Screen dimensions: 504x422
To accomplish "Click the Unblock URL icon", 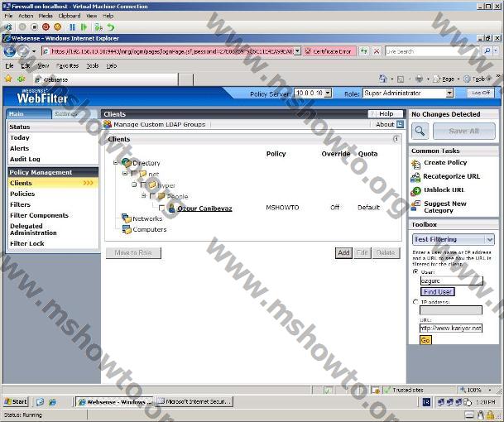I will (x=415, y=191).
